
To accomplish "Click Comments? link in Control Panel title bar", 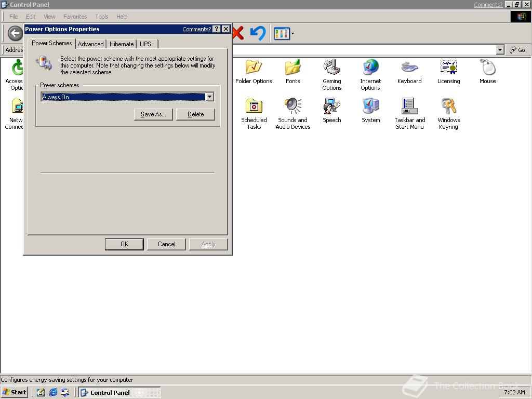I will (488, 5).
